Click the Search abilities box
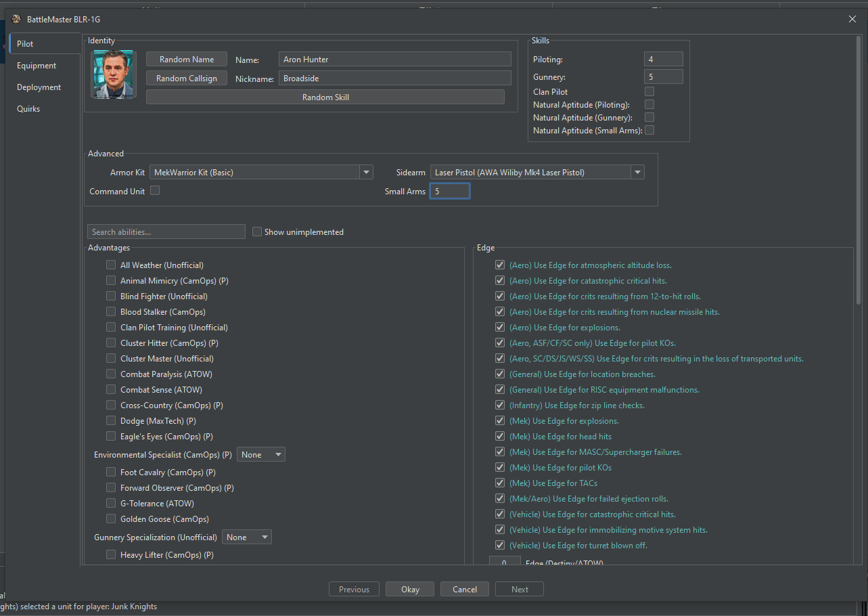The height and width of the screenshot is (616, 868). pyautogui.click(x=166, y=232)
